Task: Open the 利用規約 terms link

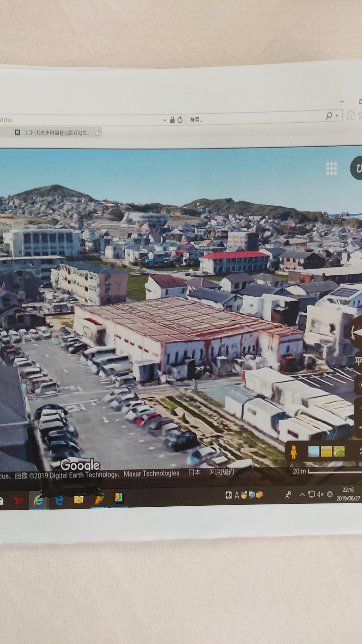Action: point(222,472)
